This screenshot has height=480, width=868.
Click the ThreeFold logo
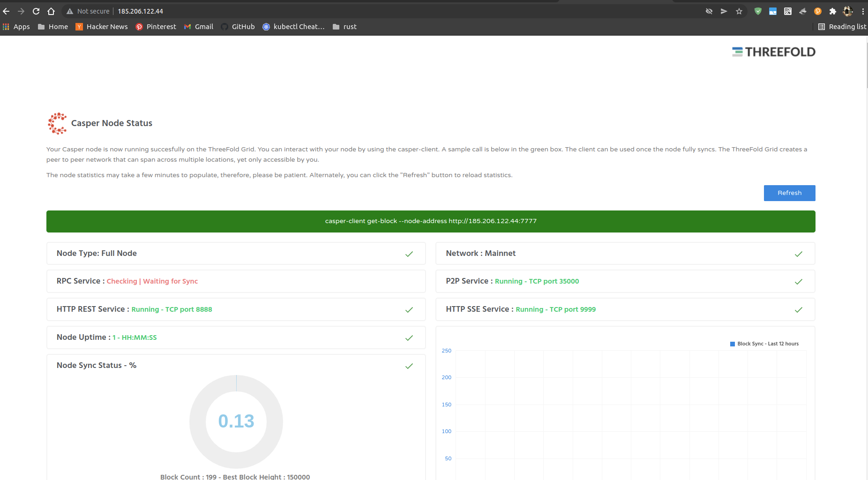click(x=773, y=52)
